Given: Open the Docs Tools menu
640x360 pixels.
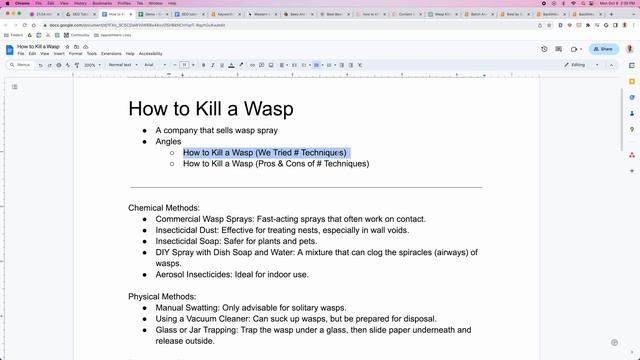Looking at the screenshot, I should [92, 54].
